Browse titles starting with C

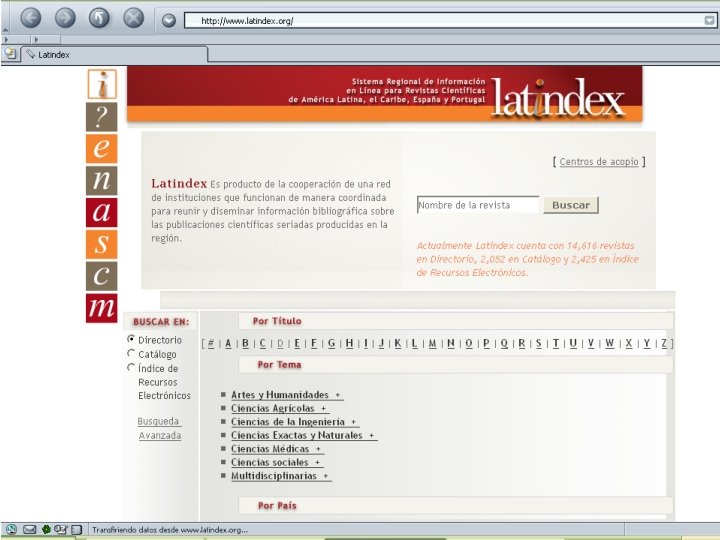pyautogui.click(x=263, y=343)
